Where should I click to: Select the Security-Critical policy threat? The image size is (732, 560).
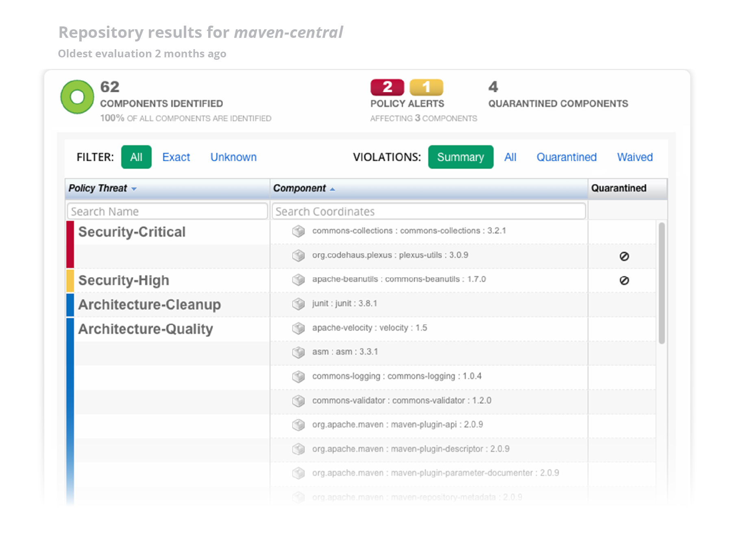(x=132, y=232)
